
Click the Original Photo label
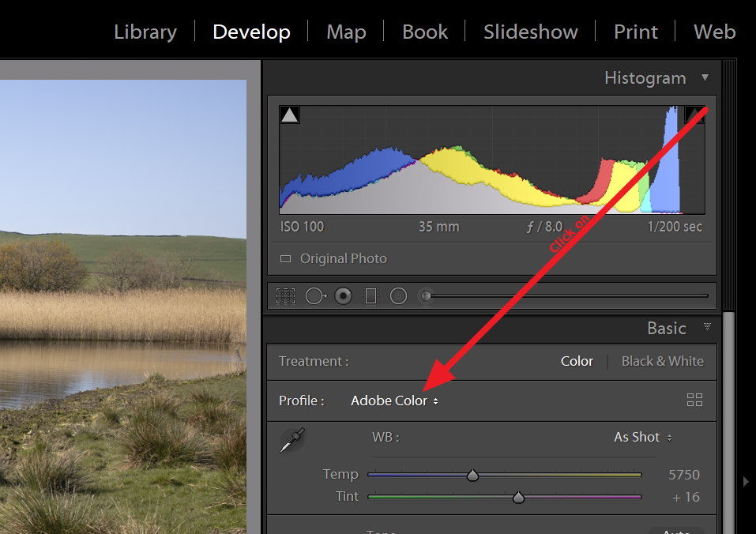coord(342,258)
